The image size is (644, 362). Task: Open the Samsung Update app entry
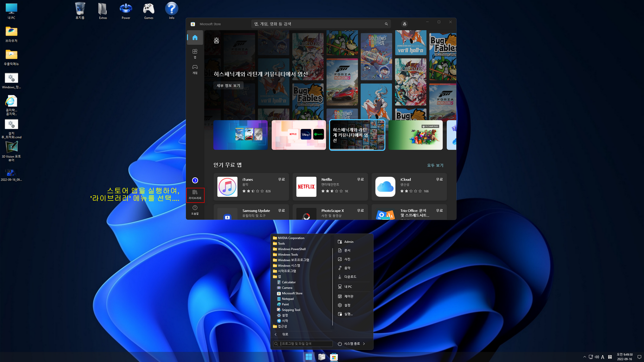click(251, 212)
